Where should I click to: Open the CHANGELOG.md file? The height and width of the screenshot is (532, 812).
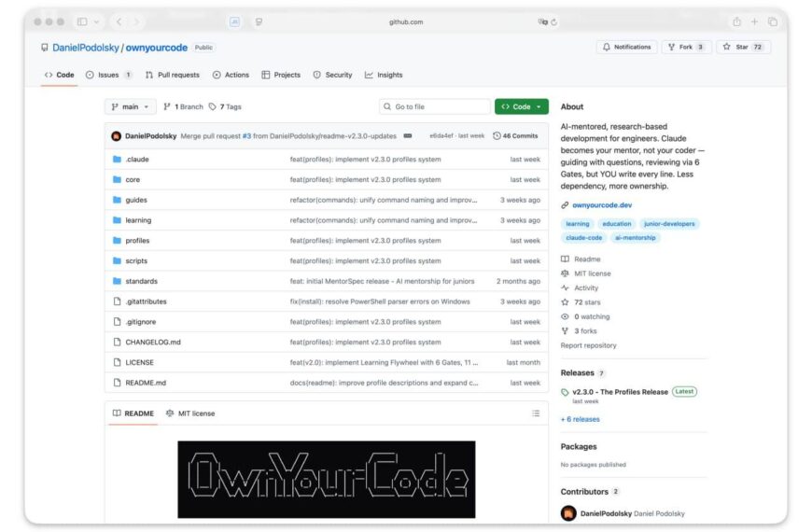coord(153,342)
